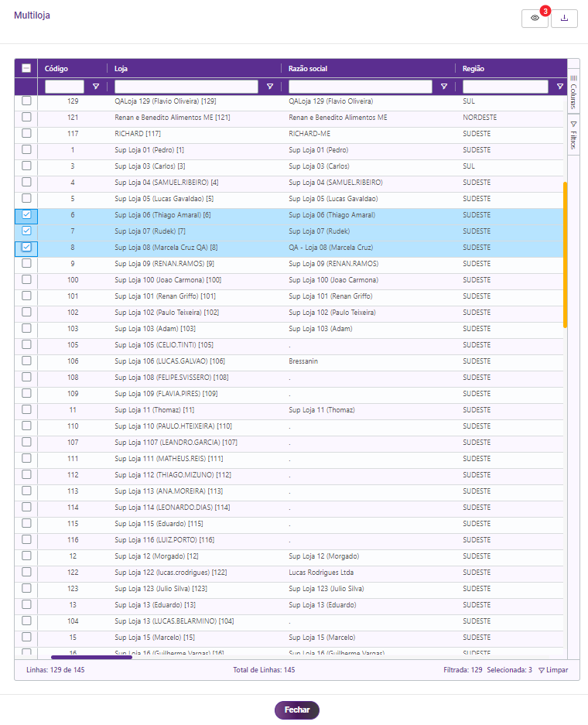Click "Filtrada: 129" status text
This screenshot has height=725, width=588.
click(x=463, y=670)
